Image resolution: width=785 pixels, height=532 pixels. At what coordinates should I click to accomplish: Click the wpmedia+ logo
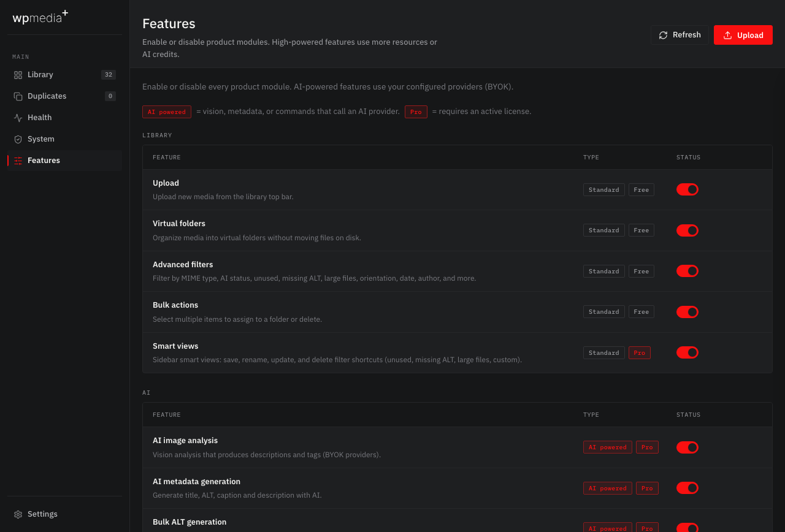click(x=40, y=17)
